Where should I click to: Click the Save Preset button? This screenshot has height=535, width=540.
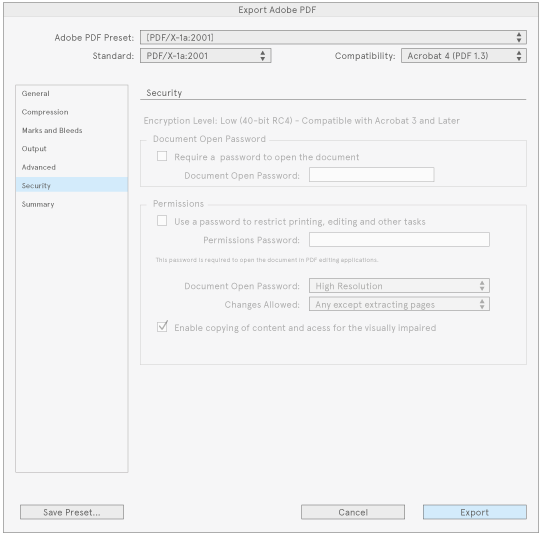click(72, 512)
